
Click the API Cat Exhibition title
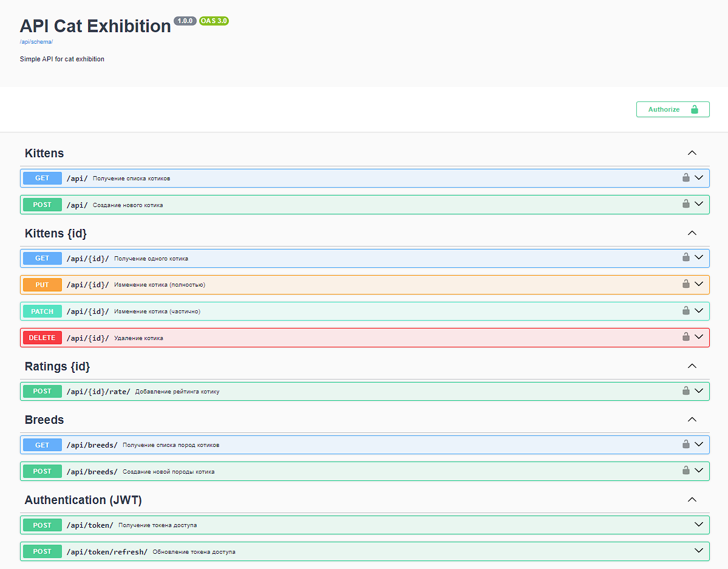click(x=95, y=26)
